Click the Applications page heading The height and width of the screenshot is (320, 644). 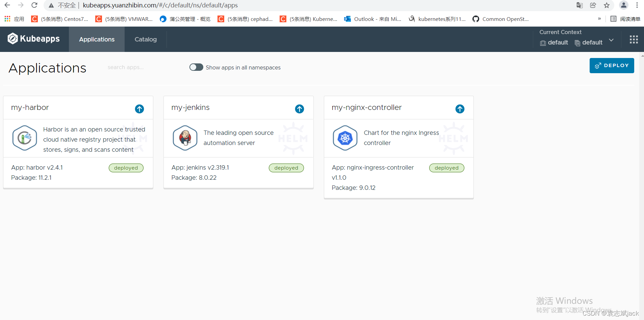click(x=48, y=68)
